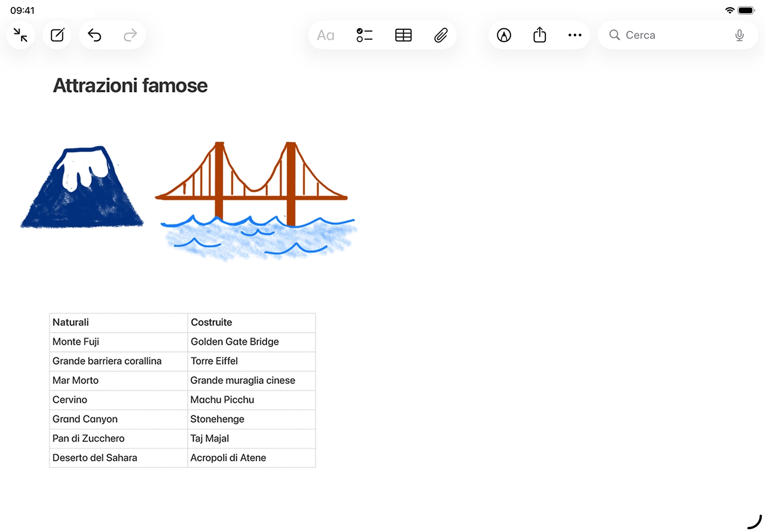Open the Aa text format options
Screen dimensions: 765x532
[325, 35]
